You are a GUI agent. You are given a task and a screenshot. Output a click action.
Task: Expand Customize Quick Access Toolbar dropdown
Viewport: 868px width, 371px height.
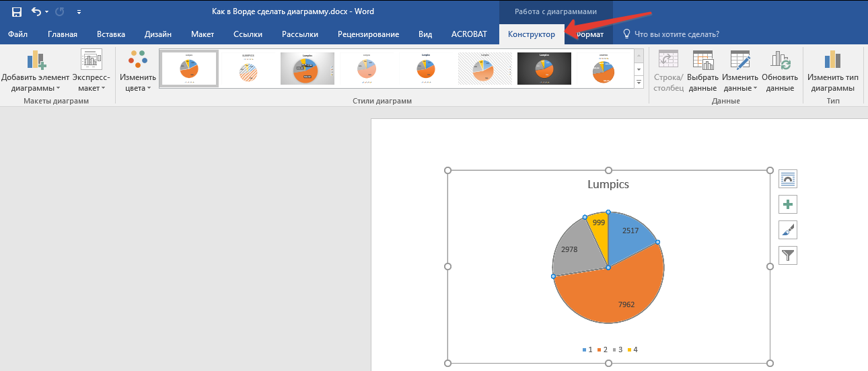click(79, 12)
